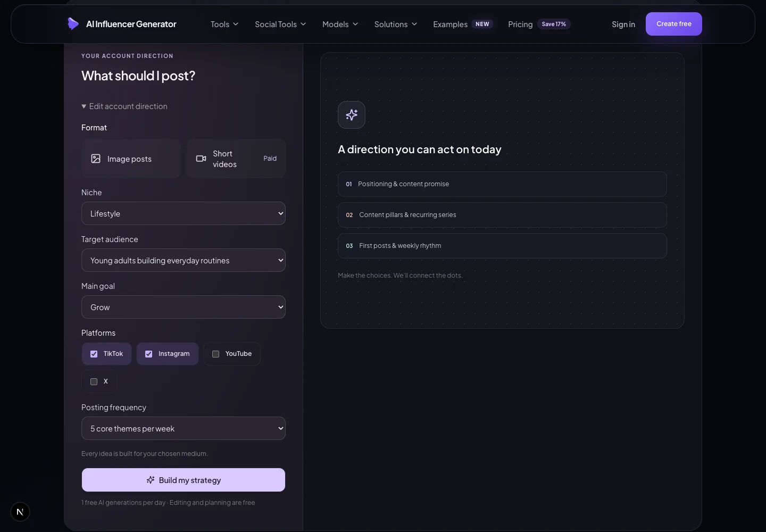
Task: Click the 'YOUR ACCOUNT DIRECTION' label
Action: [127, 56]
